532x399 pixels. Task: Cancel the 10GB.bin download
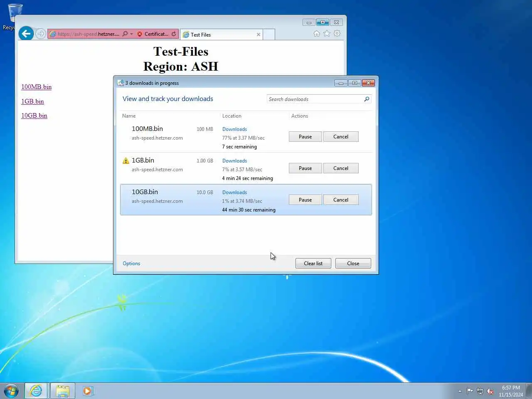coord(341,200)
